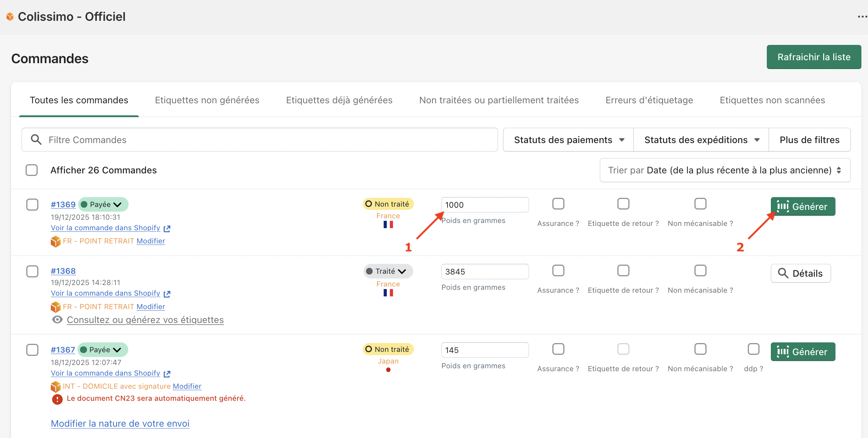Click the search magnifier in Filtre Commandes
The width and height of the screenshot is (868, 438).
pos(36,139)
